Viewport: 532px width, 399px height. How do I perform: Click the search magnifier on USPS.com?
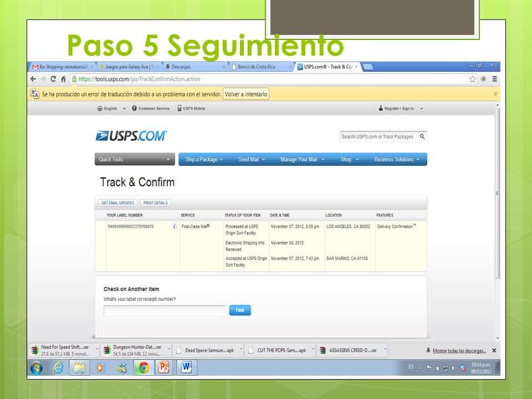422,136
